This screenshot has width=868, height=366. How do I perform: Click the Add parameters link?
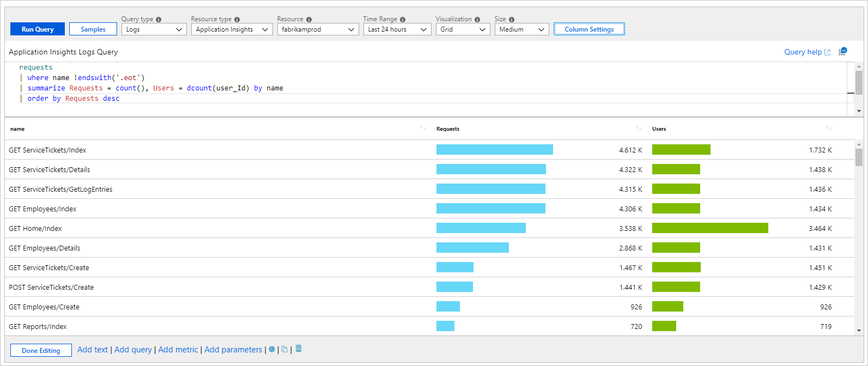click(233, 350)
